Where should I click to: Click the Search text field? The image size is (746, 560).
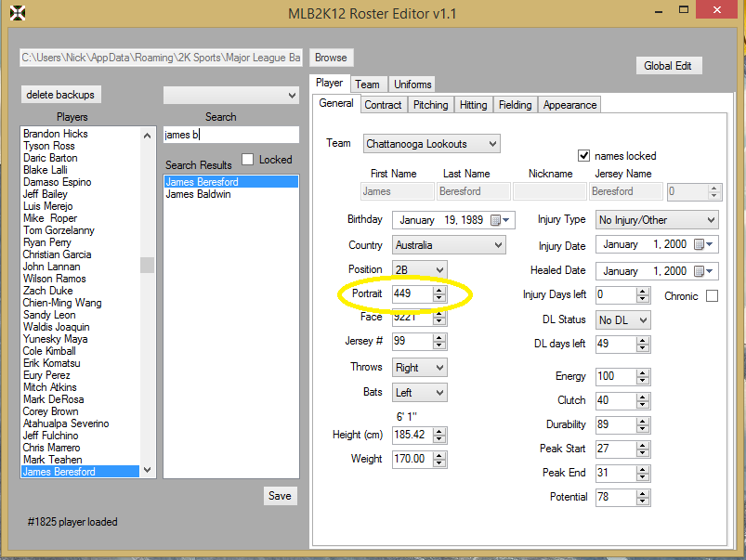point(231,135)
